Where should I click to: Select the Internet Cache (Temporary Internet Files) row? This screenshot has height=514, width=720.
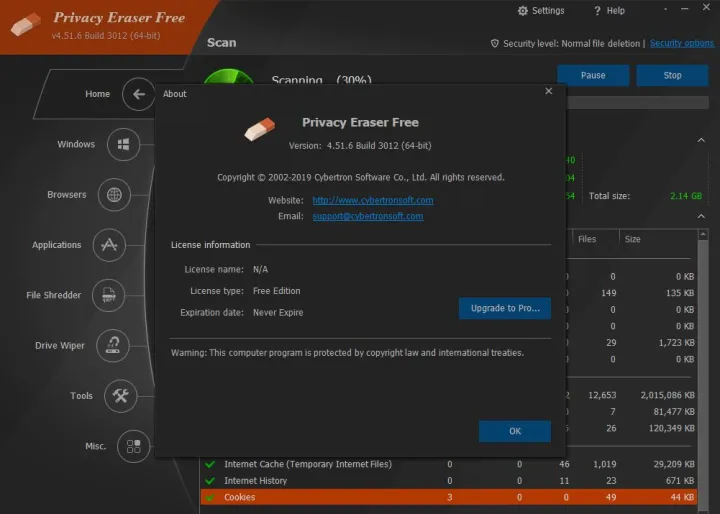449,464
